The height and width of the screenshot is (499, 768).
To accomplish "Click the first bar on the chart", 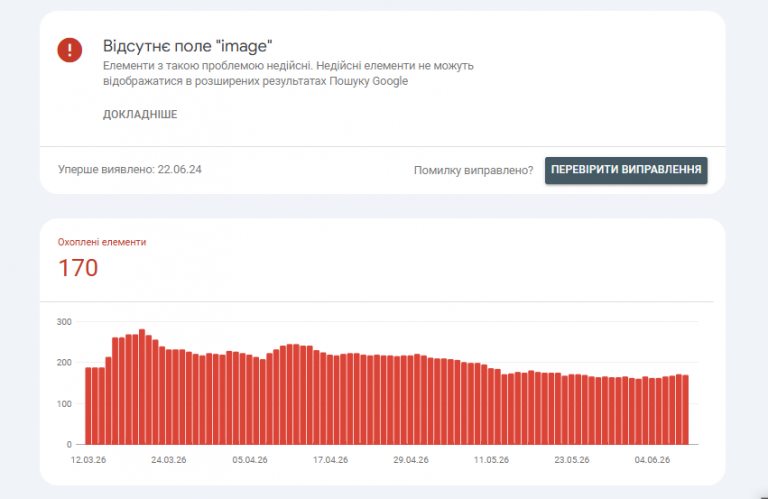I will (x=88, y=406).
